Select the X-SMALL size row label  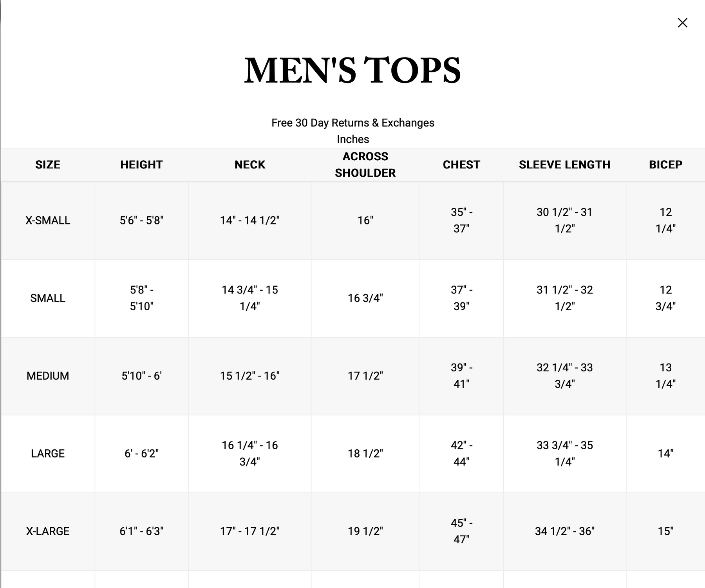coord(48,221)
